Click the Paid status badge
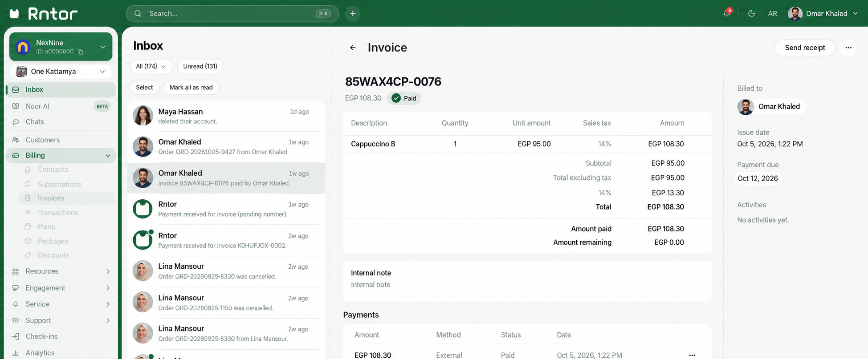The height and width of the screenshot is (359, 868). [x=404, y=98]
